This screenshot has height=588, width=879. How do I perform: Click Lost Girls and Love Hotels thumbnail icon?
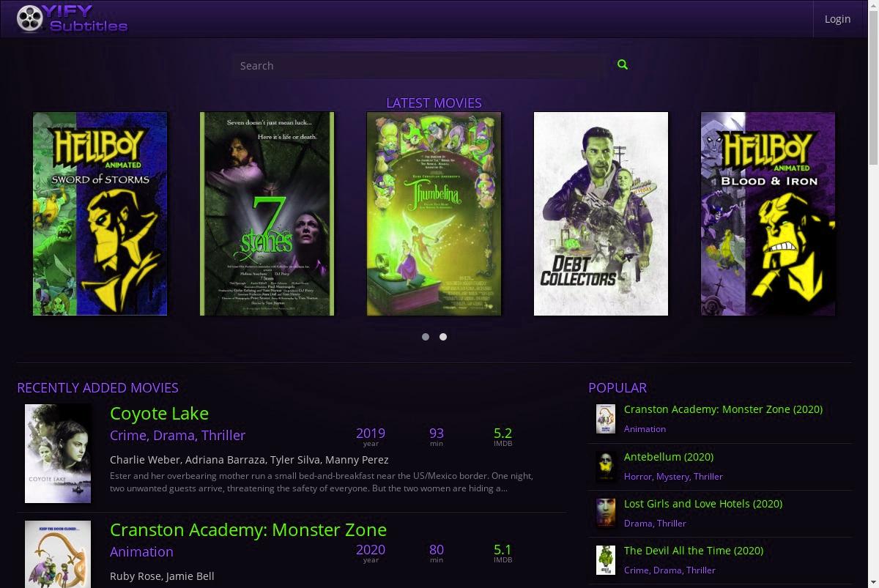(605, 513)
